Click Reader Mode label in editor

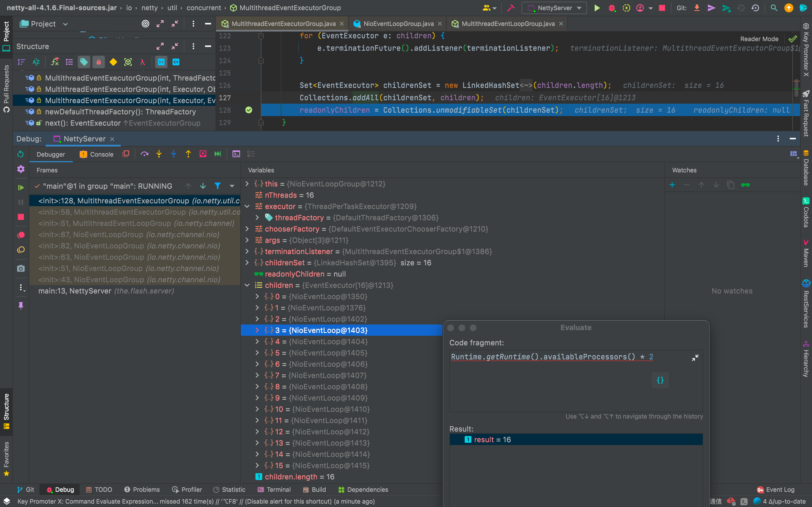point(759,39)
